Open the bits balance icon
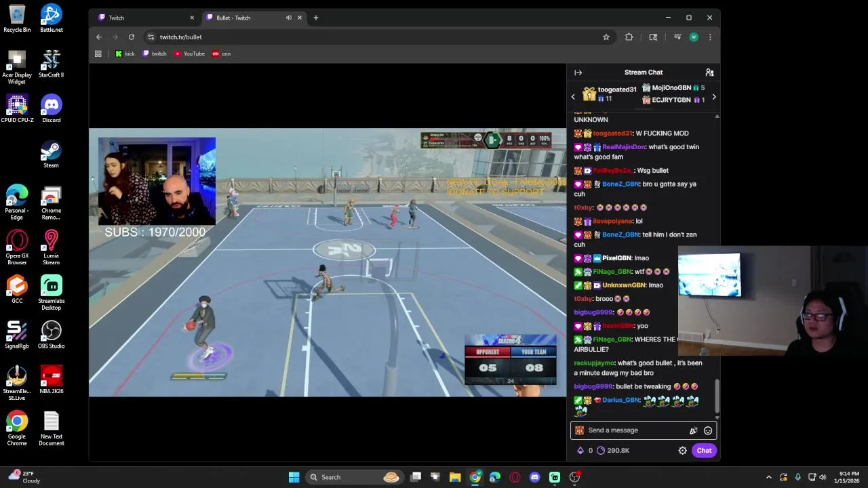 point(580,451)
